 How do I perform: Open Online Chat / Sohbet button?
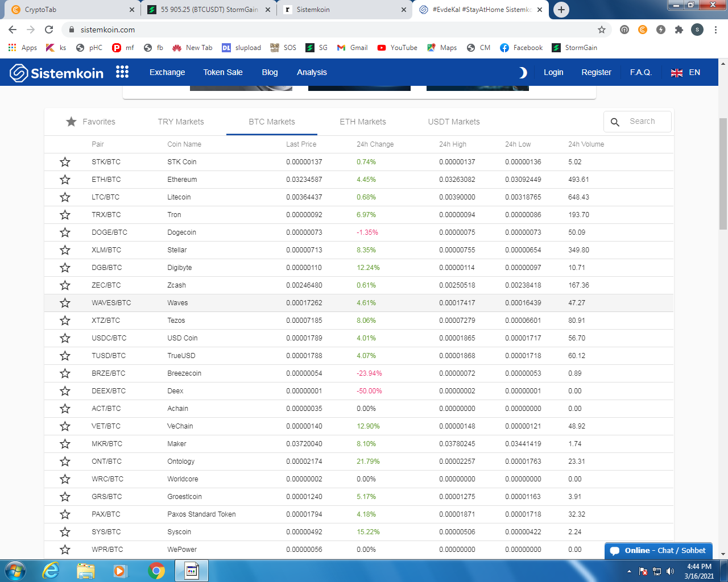659,550
